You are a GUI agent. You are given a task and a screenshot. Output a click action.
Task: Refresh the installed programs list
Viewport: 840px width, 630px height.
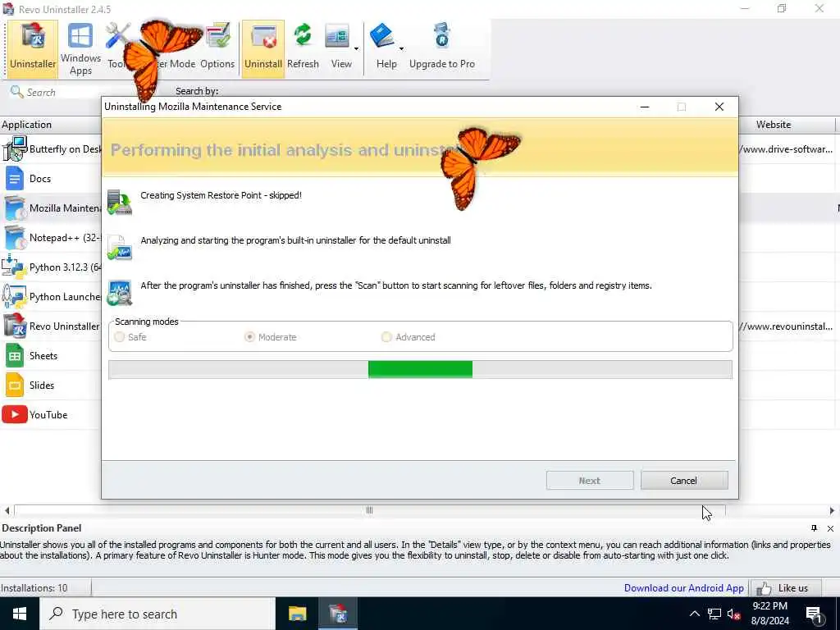[303, 48]
